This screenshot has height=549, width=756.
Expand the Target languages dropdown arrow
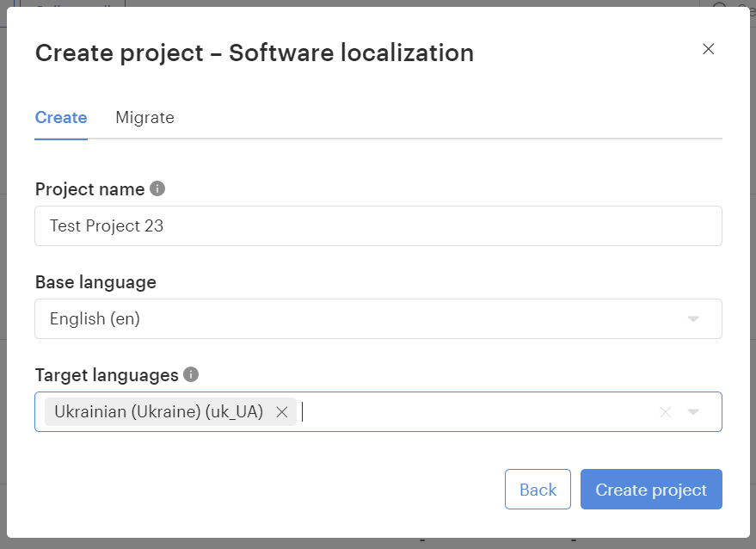point(693,412)
